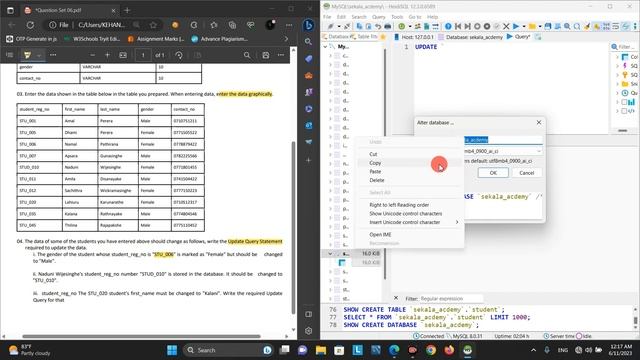The height and width of the screenshot is (360, 640).
Task: Click PDF rotate icon
Action: tap(179, 55)
